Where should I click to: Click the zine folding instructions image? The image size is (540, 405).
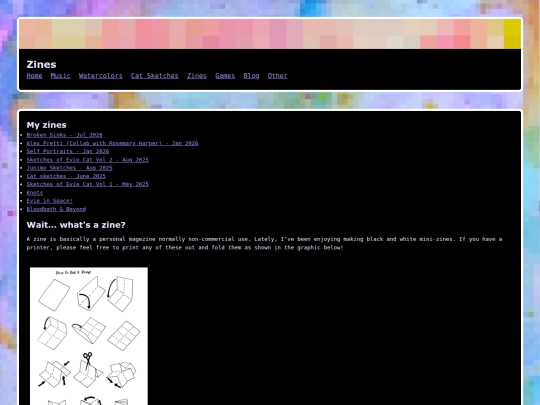(89, 336)
